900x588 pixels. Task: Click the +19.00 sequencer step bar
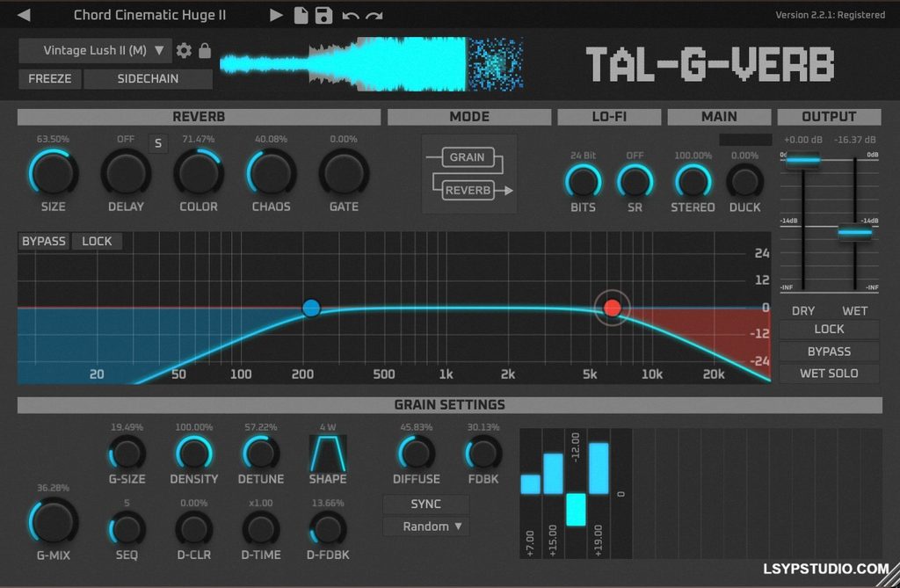click(x=599, y=468)
